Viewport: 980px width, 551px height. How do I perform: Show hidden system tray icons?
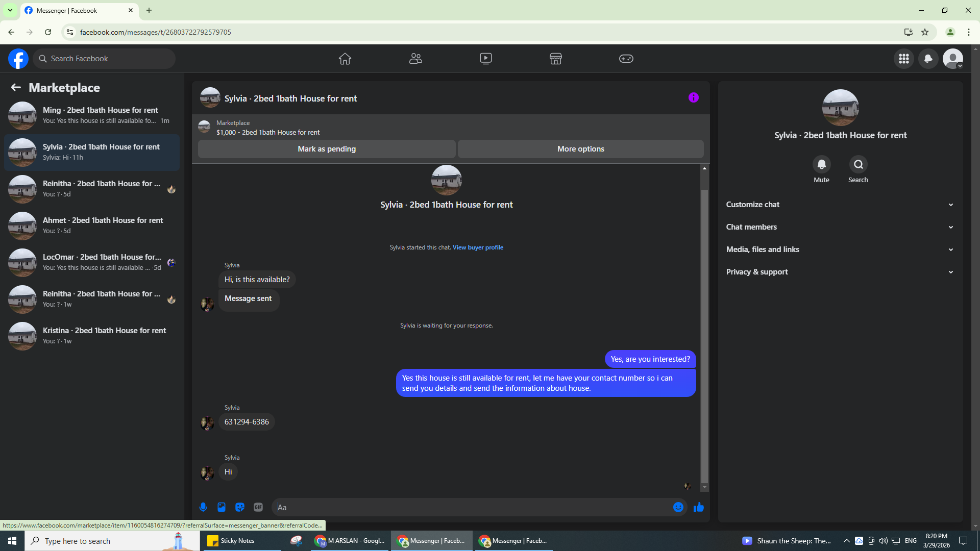[847, 541]
